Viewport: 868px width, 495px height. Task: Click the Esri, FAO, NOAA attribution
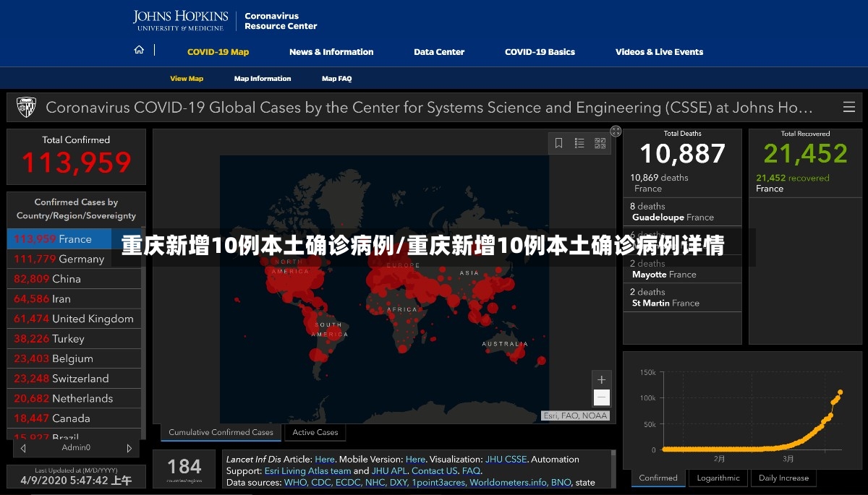[576, 416]
